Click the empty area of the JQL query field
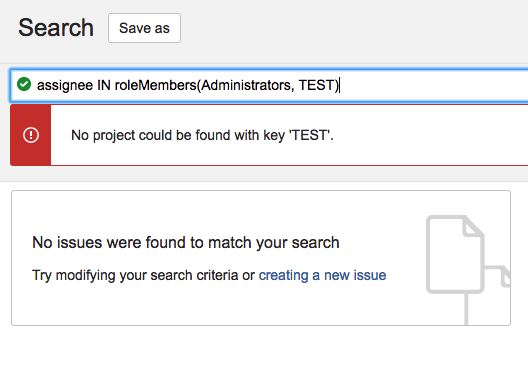The image size is (528, 370). coord(434,85)
